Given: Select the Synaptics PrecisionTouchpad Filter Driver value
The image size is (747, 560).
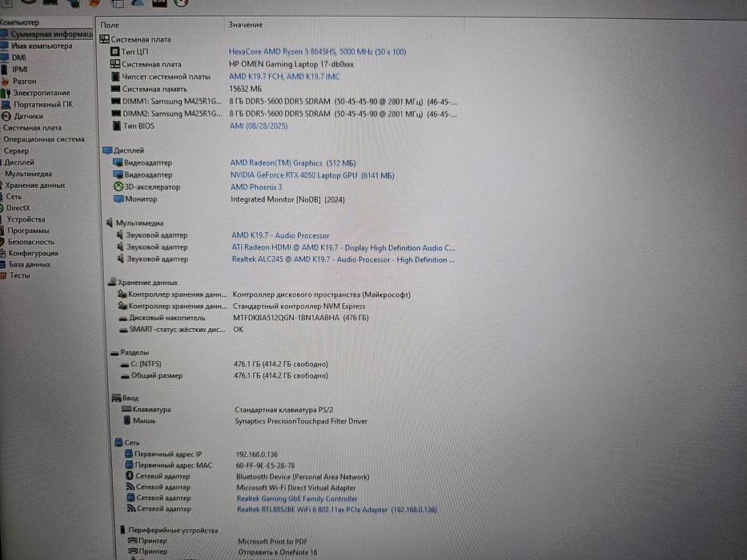Looking at the screenshot, I should click(301, 422).
